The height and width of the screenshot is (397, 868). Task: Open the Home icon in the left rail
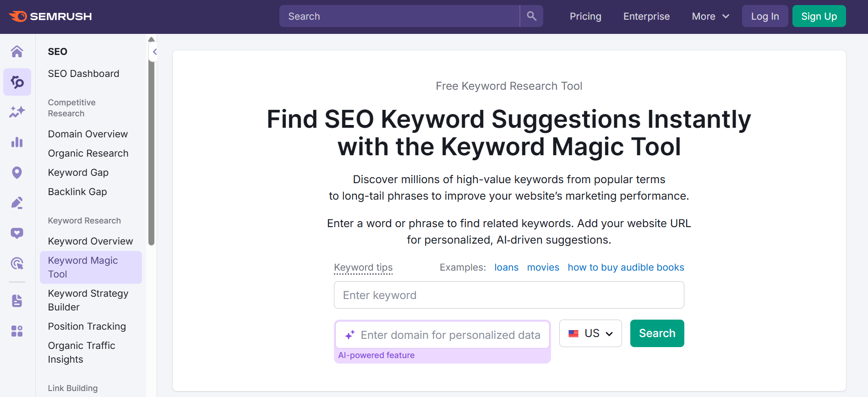tap(17, 51)
